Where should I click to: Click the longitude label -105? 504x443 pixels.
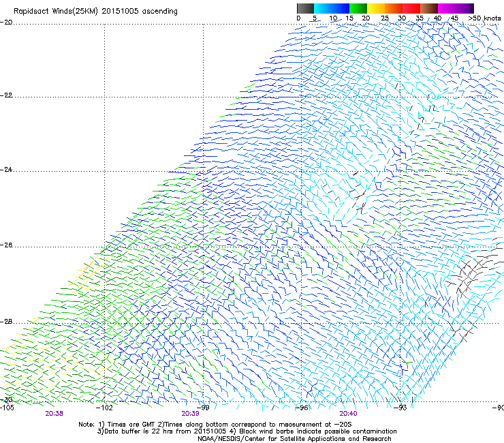click(x=7, y=408)
